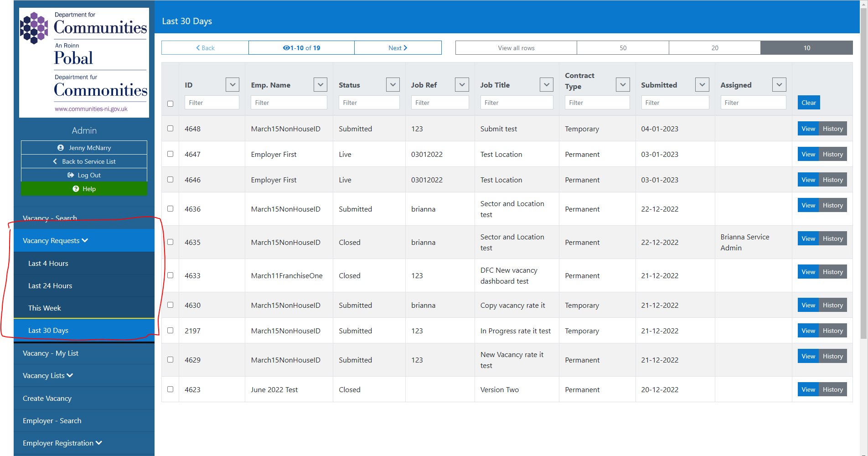Click the Log Out icon
The width and height of the screenshot is (868, 456).
[x=71, y=175]
